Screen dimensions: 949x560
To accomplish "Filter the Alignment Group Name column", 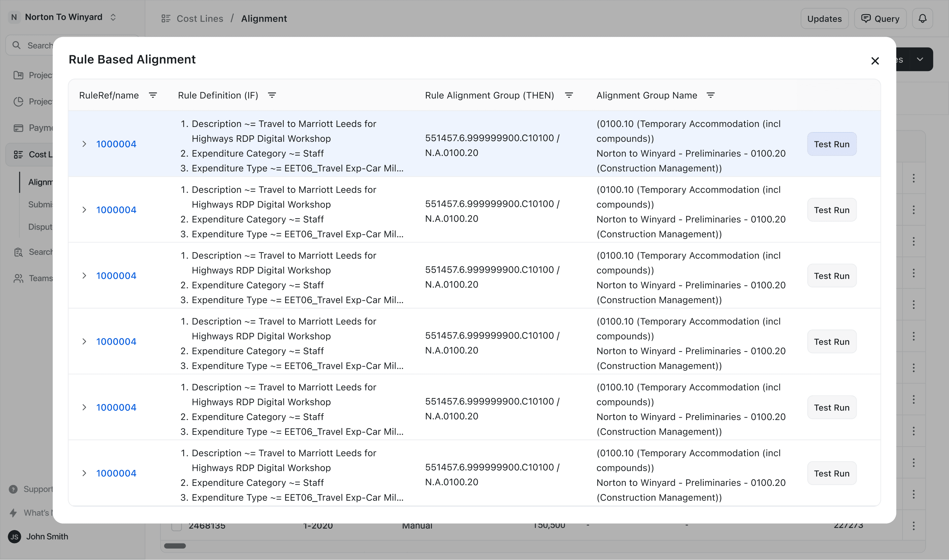I will point(710,95).
